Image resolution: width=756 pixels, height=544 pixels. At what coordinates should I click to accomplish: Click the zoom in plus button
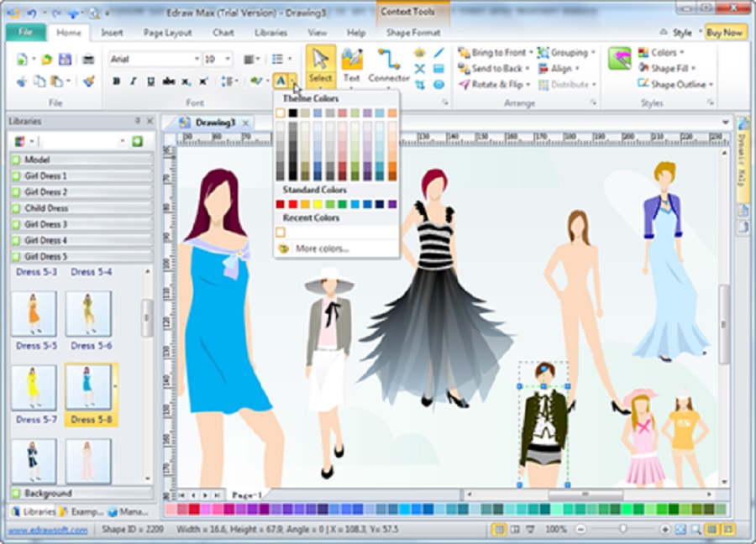(665, 530)
